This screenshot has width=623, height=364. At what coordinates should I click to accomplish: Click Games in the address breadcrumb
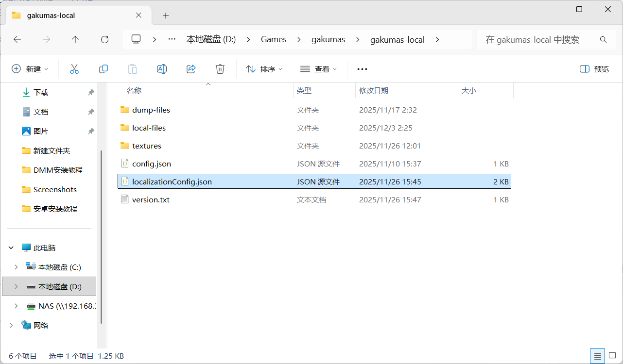pyautogui.click(x=274, y=40)
